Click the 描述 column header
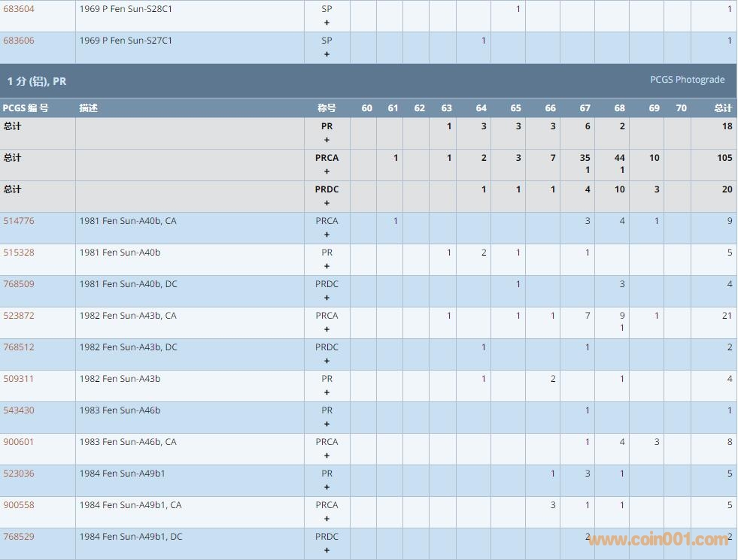 coord(89,108)
